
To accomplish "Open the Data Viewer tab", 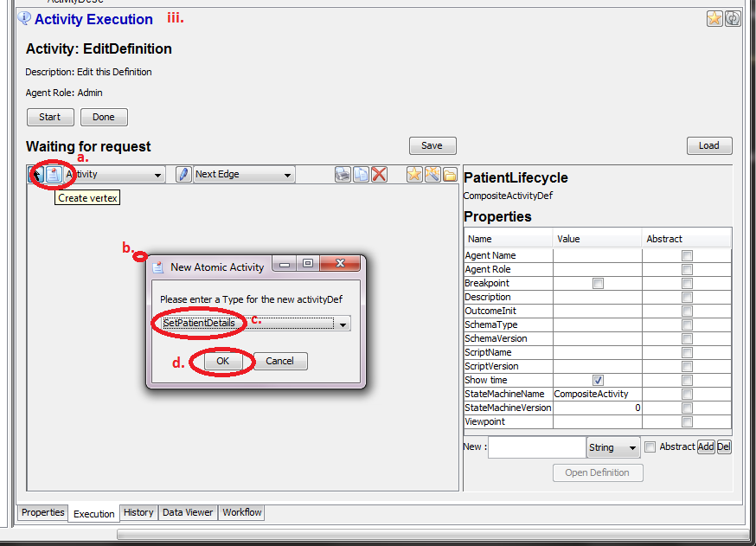I will (x=188, y=512).
